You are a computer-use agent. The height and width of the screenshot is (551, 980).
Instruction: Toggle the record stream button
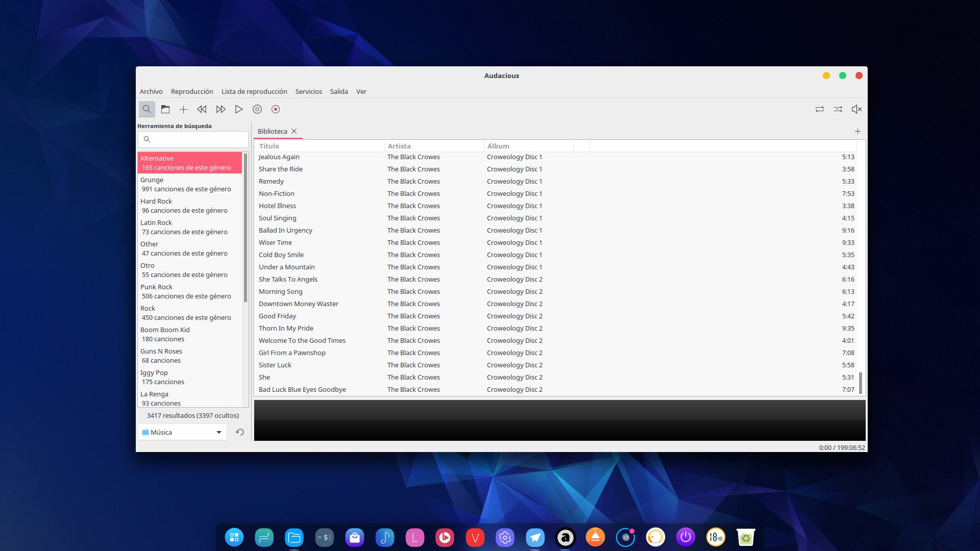coord(276,109)
